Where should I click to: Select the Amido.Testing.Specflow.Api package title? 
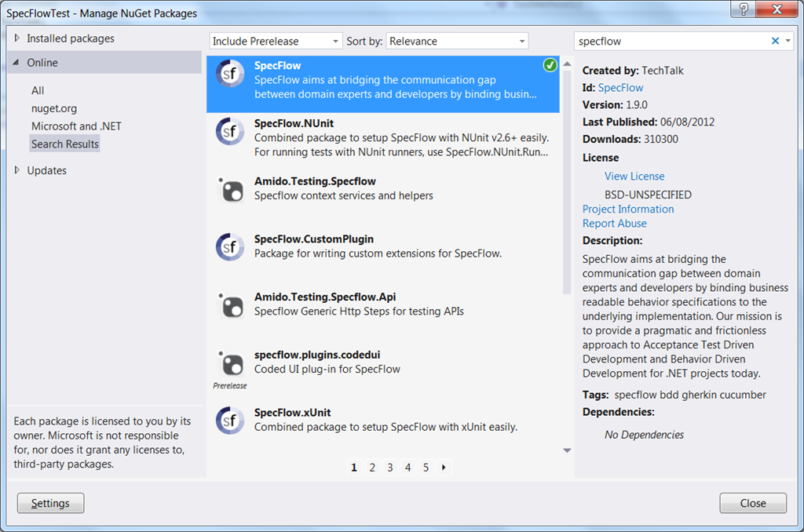coord(325,297)
